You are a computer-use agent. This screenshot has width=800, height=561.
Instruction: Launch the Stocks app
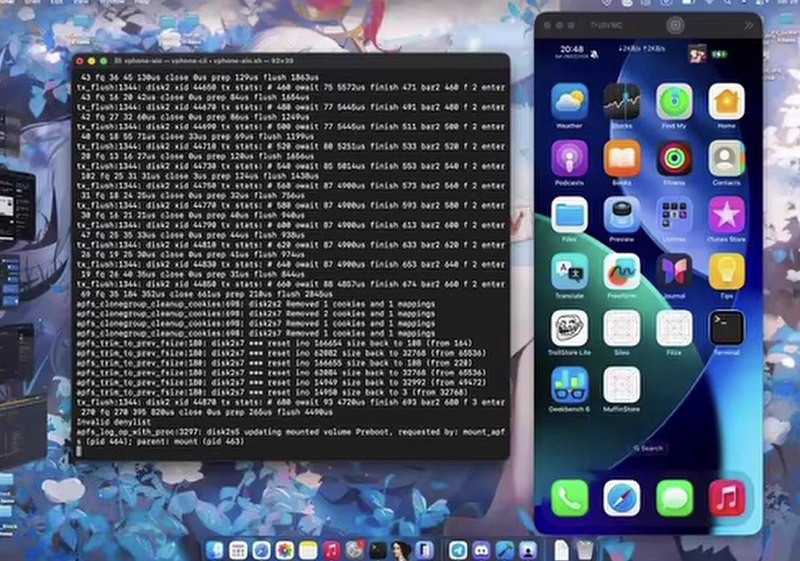tap(621, 102)
